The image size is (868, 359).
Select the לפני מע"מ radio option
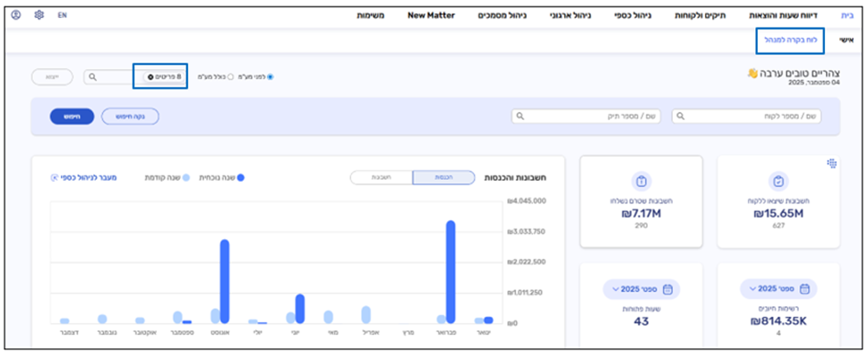(271, 77)
